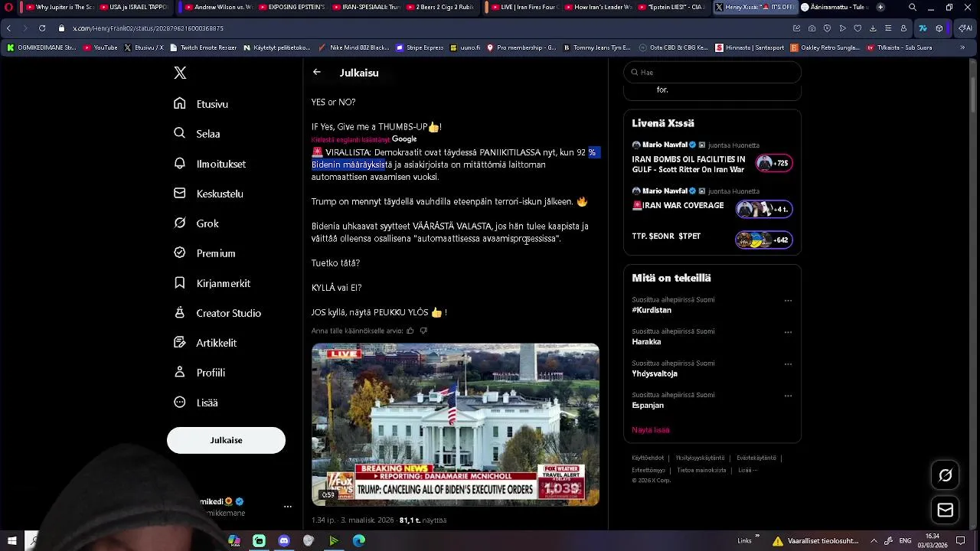Open Grok from the sidebar
Viewport: 980px width, 551px height.
pyautogui.click(x=196, y=223)
